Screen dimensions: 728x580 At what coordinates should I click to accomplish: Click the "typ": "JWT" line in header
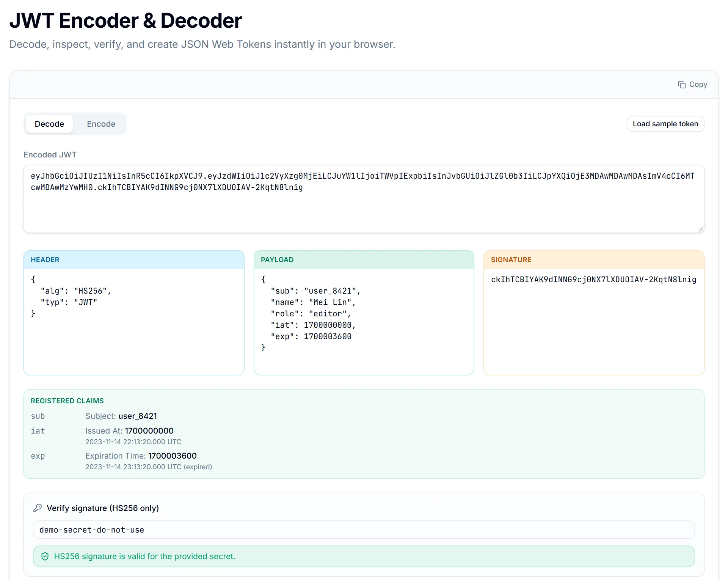(x=69, y=302)
